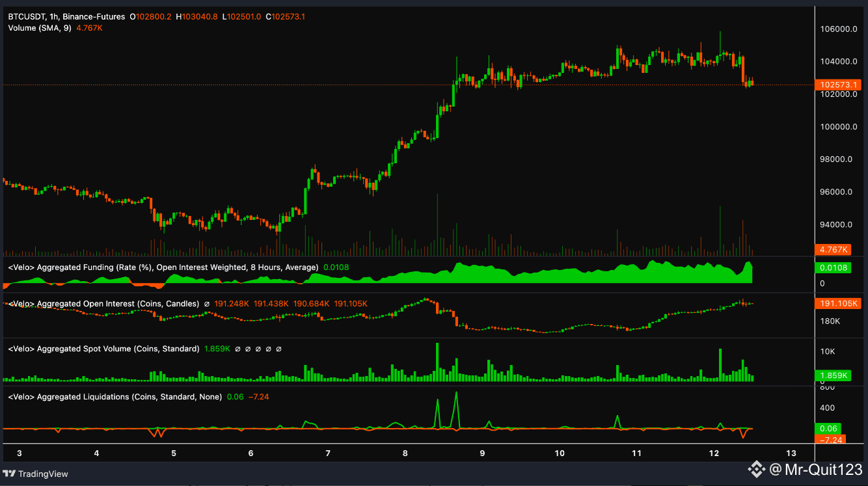868x486 pixels.
Task: Click date 4 on the time axis
Action: click(96, 453)
